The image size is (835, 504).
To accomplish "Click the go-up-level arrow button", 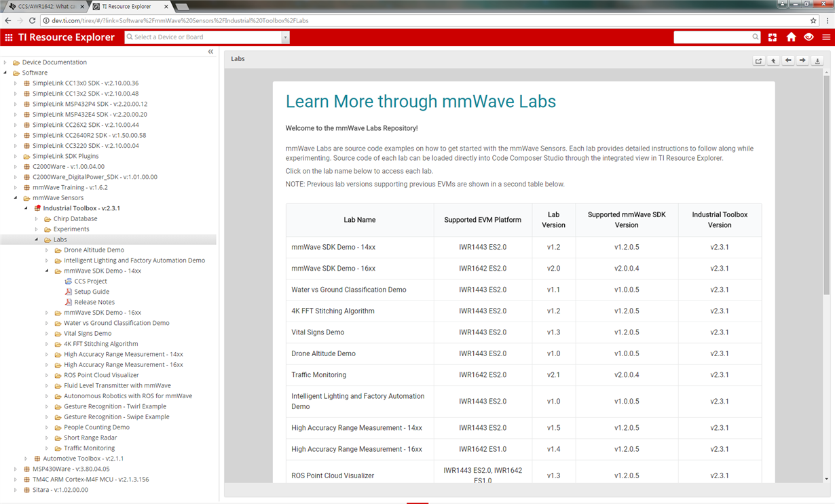I will point(773,61).
